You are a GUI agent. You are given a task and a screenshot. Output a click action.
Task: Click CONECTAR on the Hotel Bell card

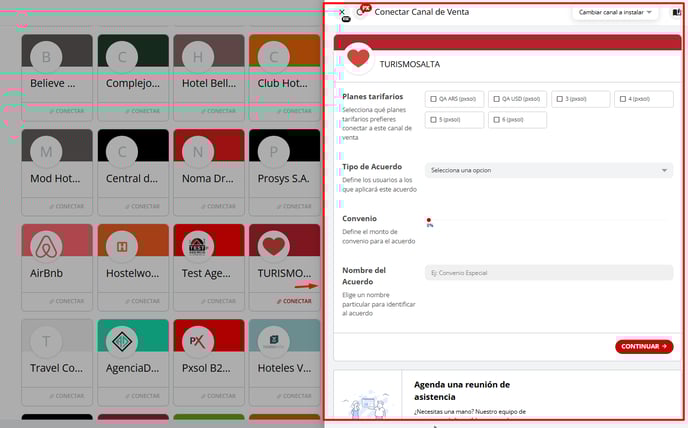click(219, 111)
